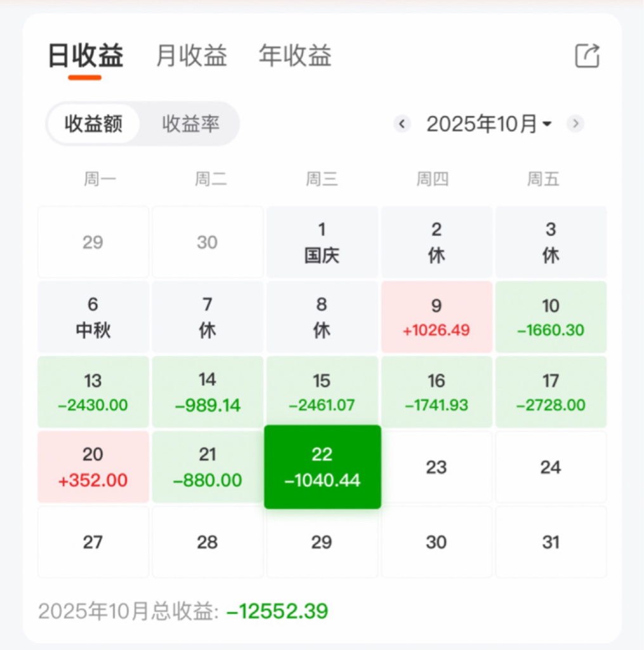Click the October 31 calendar cell
The image size is (644, 650).
pyautogui.click(x=551, y=541)
